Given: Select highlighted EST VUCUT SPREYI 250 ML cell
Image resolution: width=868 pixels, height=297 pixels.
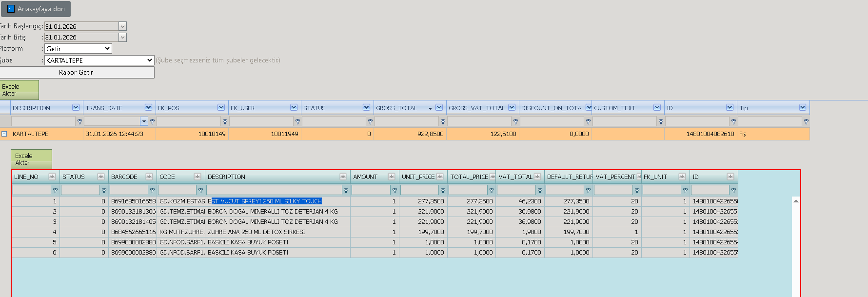Looking at the screenshot, I should tap(278, 201).
